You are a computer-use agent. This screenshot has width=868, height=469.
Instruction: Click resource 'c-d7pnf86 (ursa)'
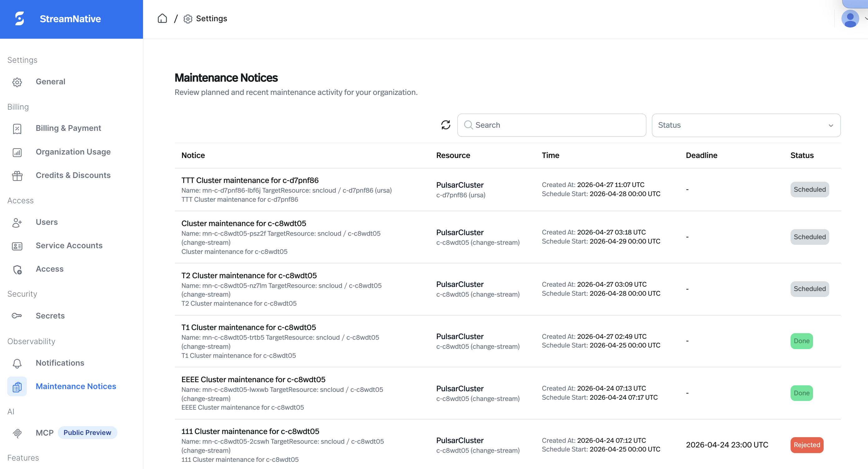click(461, 195)
